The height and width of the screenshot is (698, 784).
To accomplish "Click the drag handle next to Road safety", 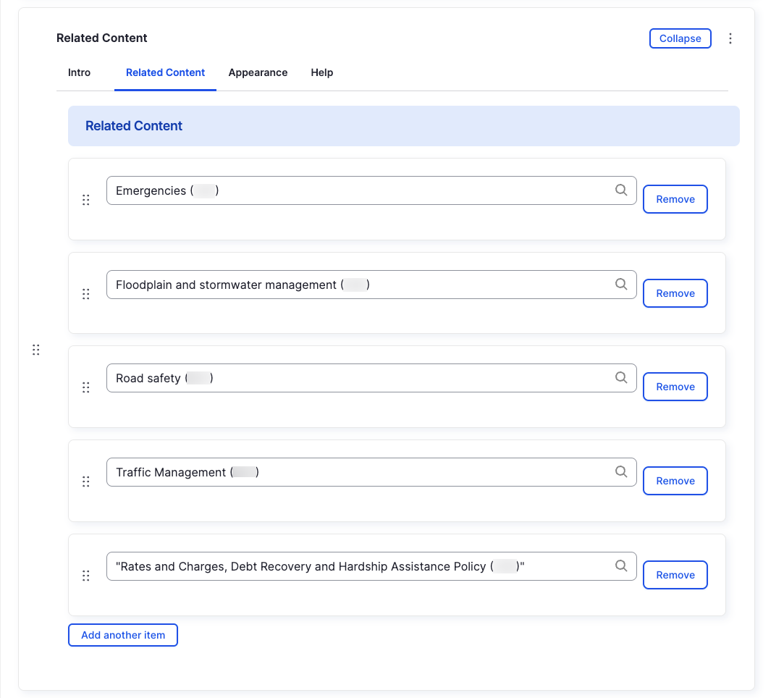I will click(x=85, y=387).
